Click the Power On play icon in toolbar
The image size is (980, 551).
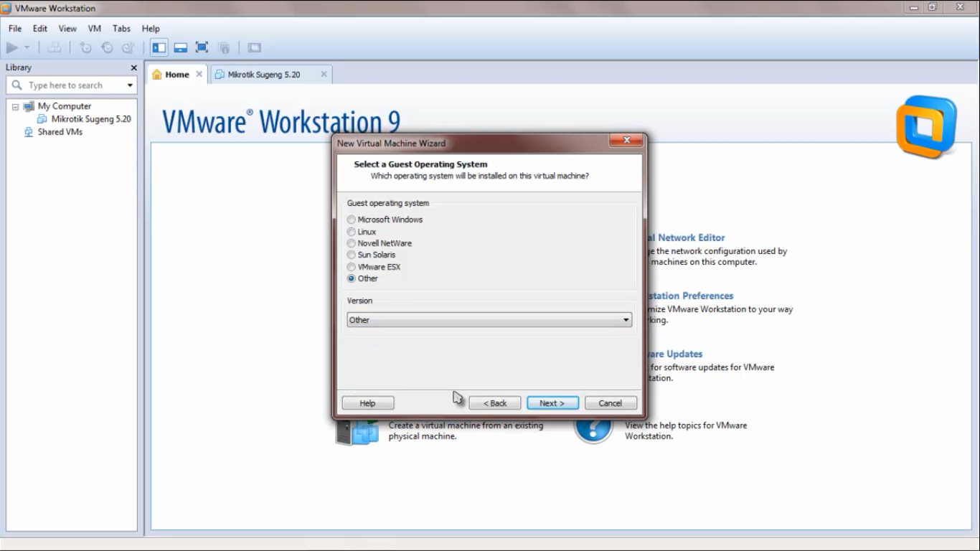coord(11,48)
